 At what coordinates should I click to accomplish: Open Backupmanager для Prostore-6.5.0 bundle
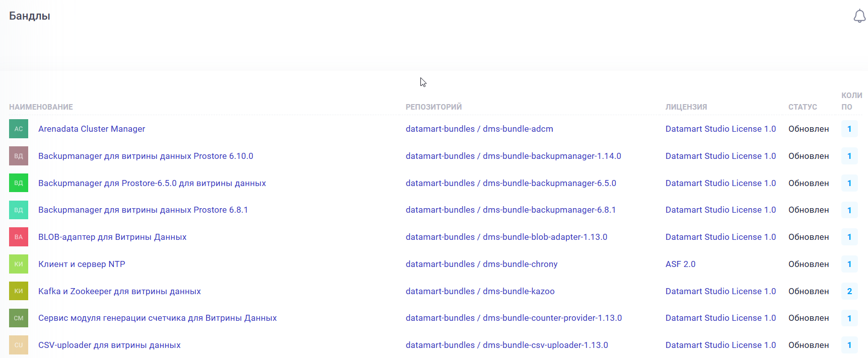coord(152,183)
